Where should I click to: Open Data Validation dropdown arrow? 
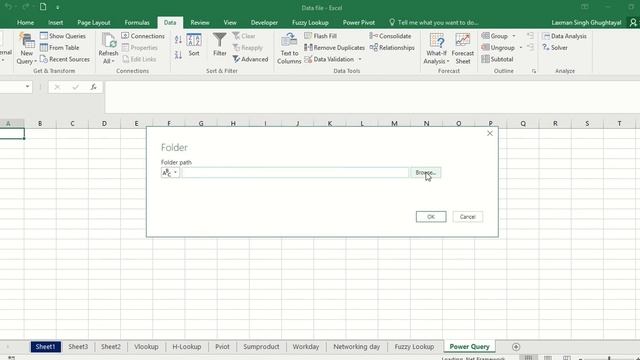coord(360,59)
